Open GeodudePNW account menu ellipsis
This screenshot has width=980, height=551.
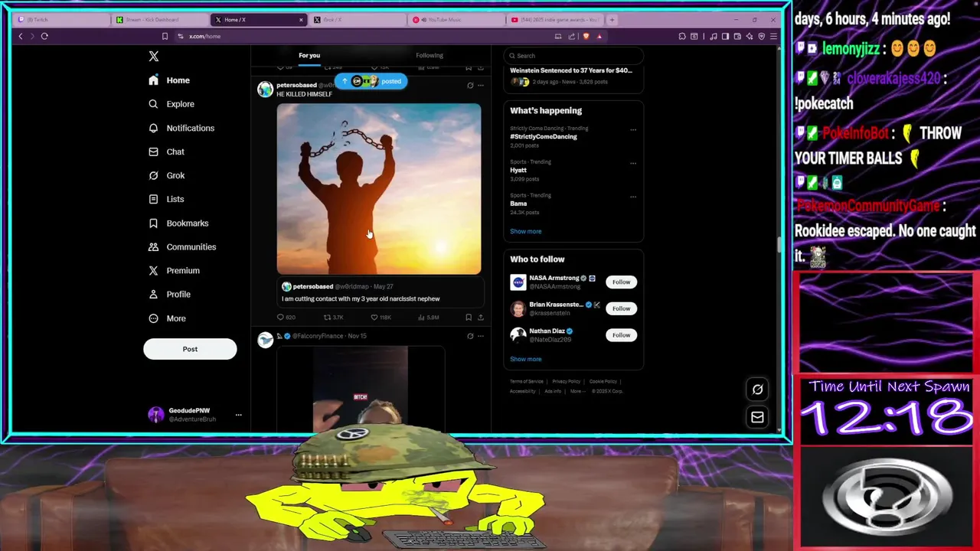[238, 415]
